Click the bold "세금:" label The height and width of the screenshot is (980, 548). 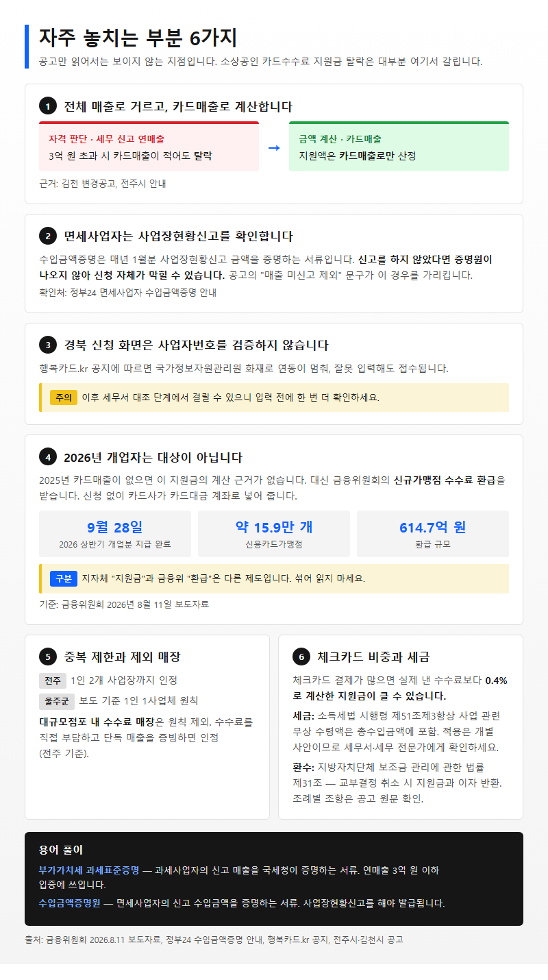(303, 715)
